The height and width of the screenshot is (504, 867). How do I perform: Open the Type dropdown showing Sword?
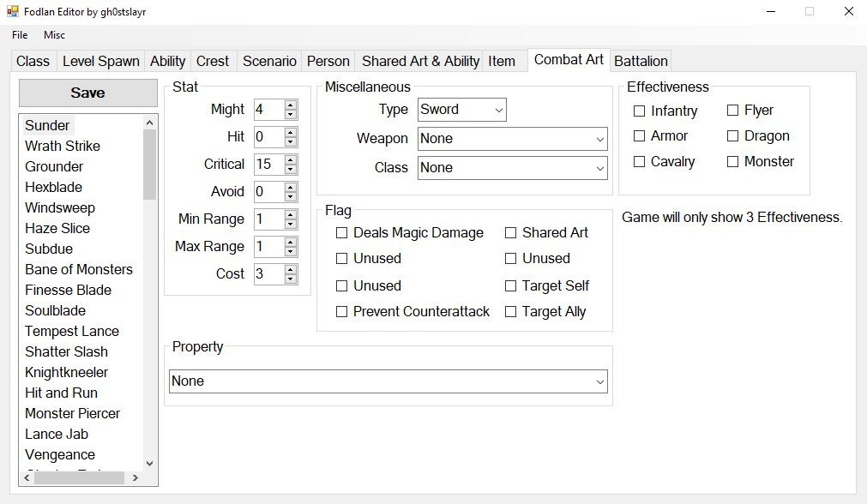(x=497, y=110)
